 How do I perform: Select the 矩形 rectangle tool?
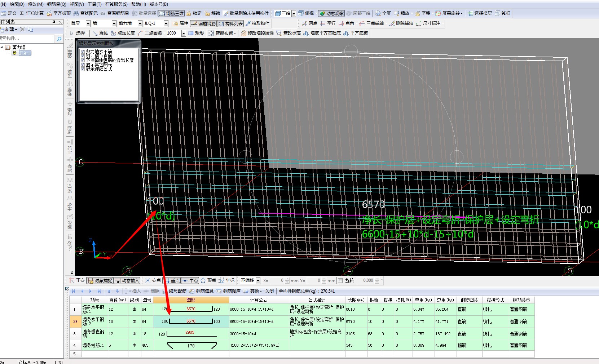(196, 33)
